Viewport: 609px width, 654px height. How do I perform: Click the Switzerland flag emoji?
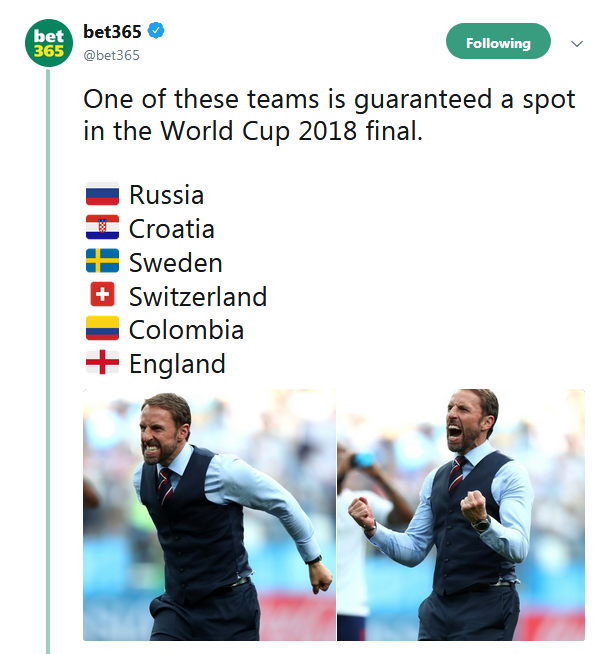(x=103, y=294)
